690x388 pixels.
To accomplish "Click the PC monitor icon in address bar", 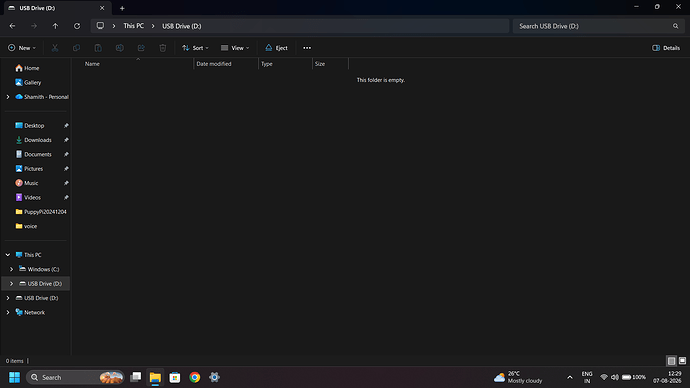I will click(100, 26).
